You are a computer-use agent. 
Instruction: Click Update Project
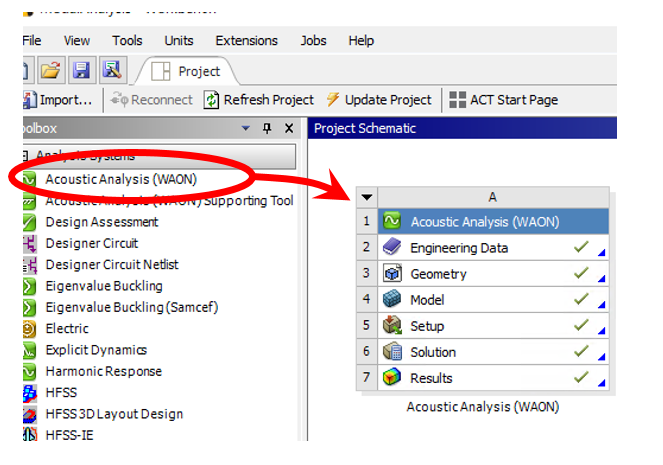tap(379, 100)
